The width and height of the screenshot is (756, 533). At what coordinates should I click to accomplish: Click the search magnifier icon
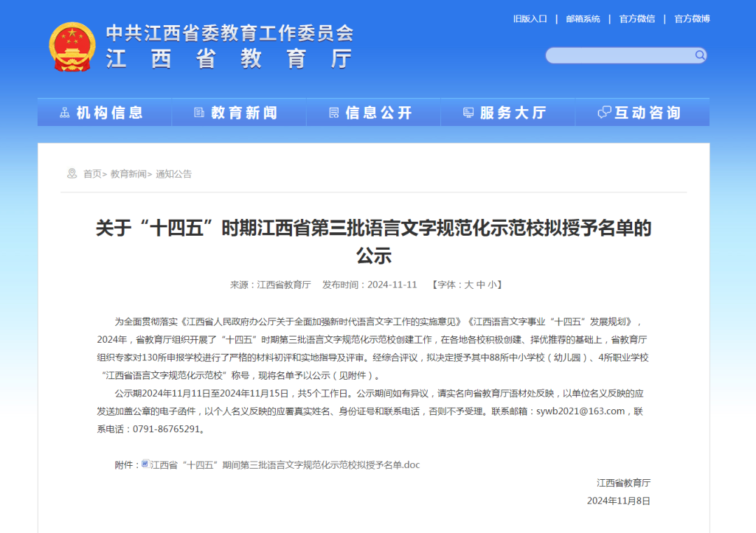(x=700, y=55)
